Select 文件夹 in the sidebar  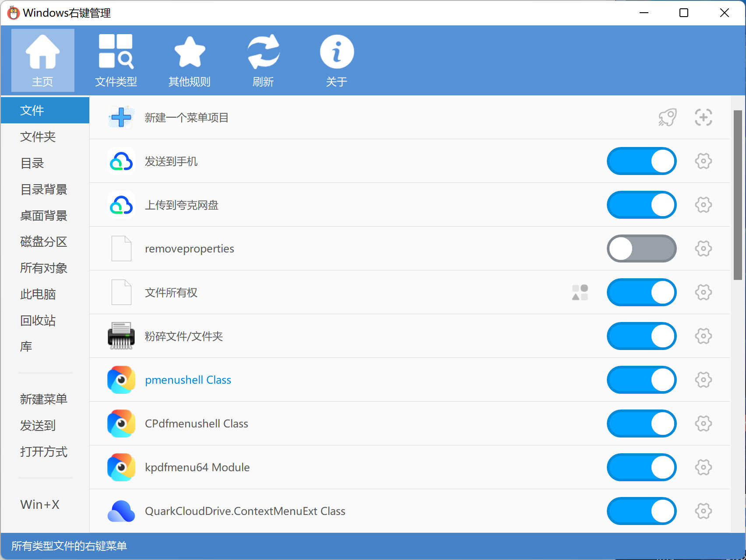click(45, 136)
